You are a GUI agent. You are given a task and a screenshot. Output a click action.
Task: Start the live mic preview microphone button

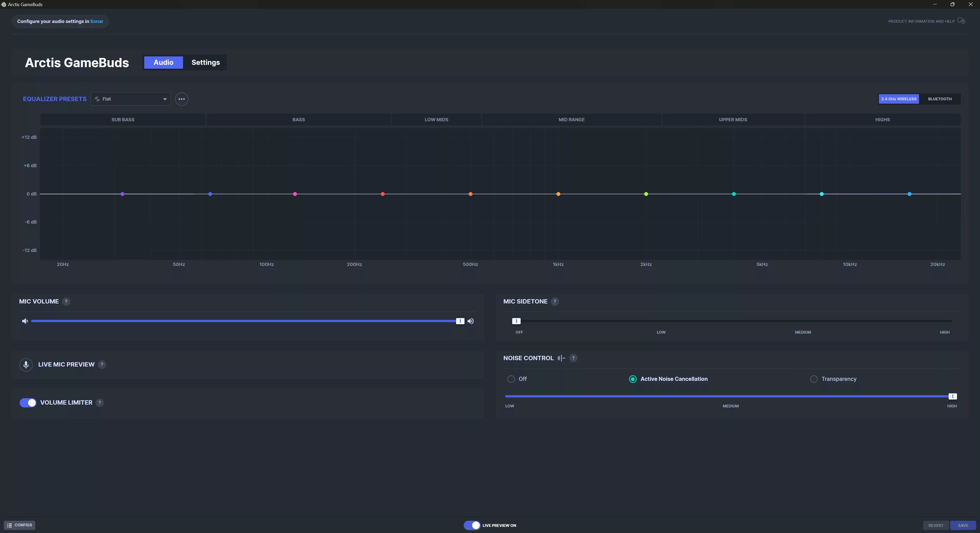click(26, 365)
